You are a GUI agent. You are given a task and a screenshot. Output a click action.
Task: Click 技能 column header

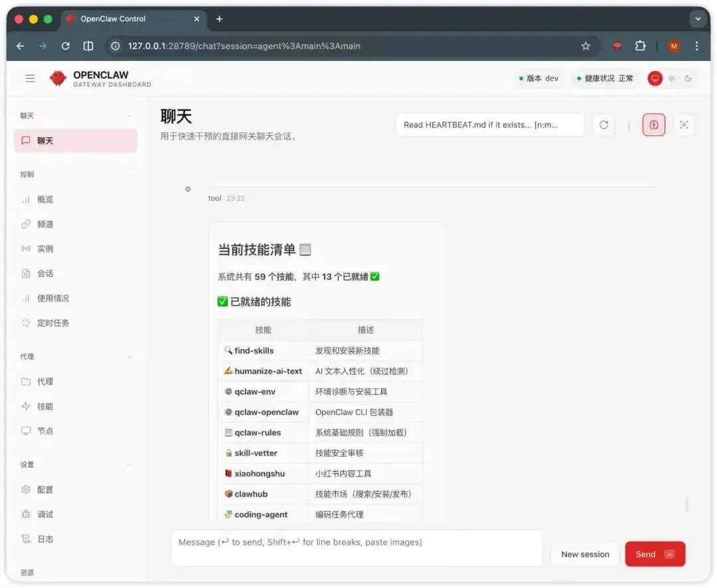click(x=264, y=330)
